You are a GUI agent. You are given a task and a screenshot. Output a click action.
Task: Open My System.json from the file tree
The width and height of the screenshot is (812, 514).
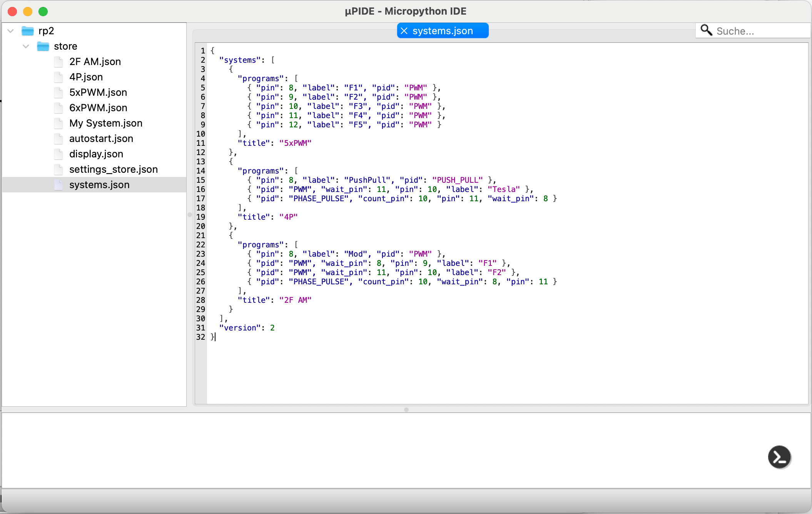tap(106, 123)
